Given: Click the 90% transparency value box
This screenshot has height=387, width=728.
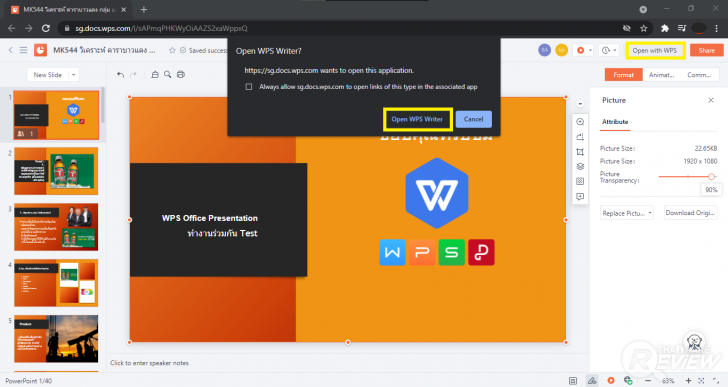Looking at the screenshot, I should (711, 190).
